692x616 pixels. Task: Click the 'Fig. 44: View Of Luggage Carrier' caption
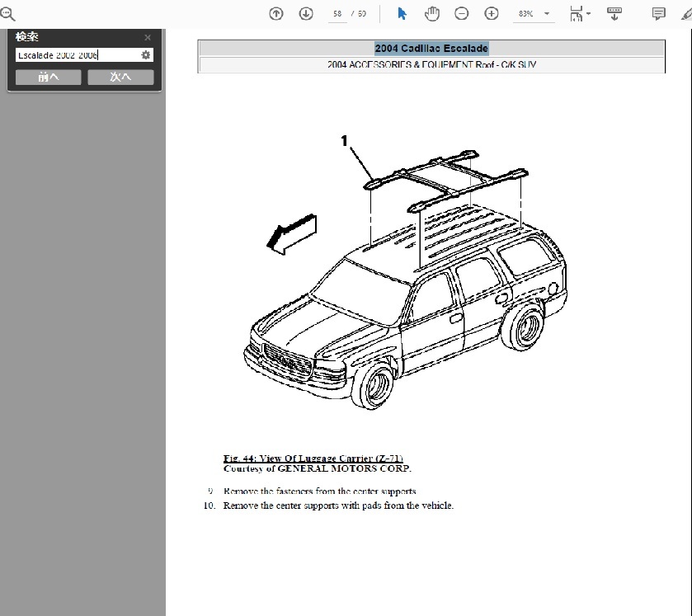(x=313, y=458)
